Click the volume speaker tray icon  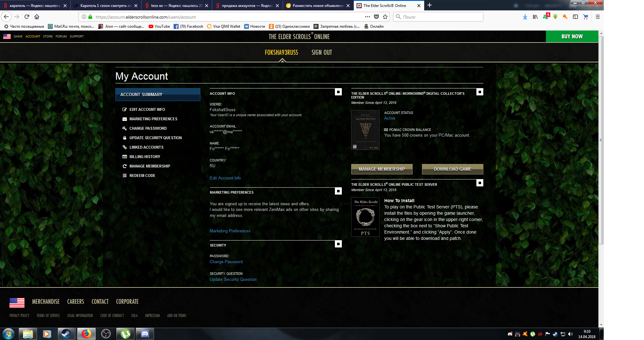coord(570,334)
